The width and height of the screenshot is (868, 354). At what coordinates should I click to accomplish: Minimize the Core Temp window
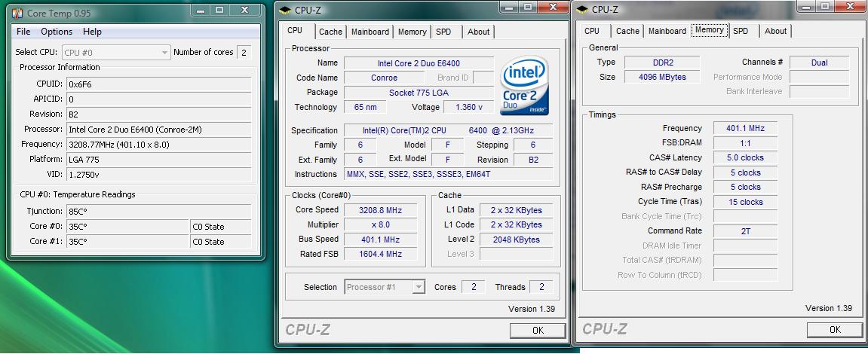[201, 10]
